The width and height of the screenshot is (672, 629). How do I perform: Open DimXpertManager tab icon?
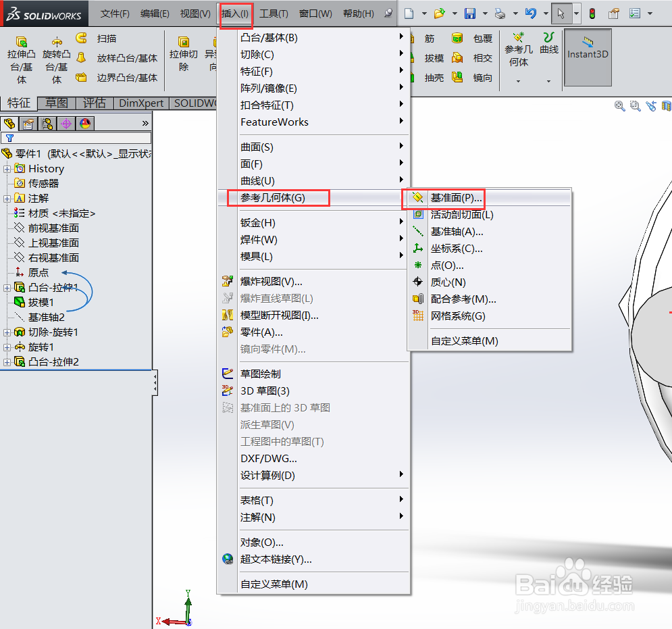coord(66,124)
